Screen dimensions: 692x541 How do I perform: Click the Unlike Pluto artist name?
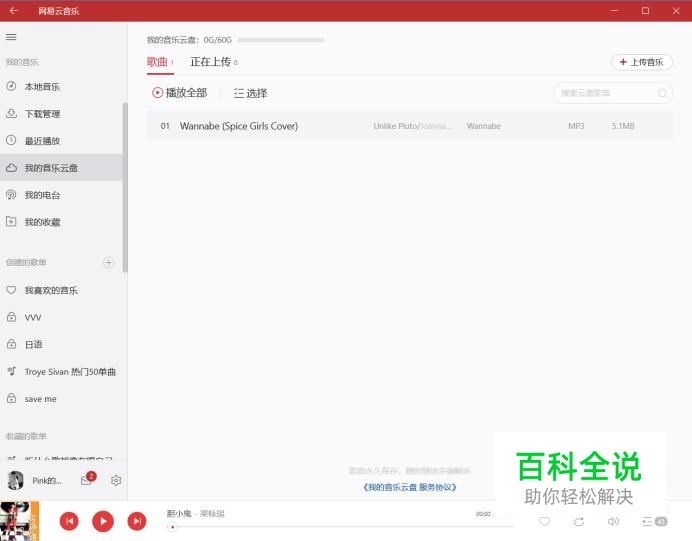pos(395,126)
